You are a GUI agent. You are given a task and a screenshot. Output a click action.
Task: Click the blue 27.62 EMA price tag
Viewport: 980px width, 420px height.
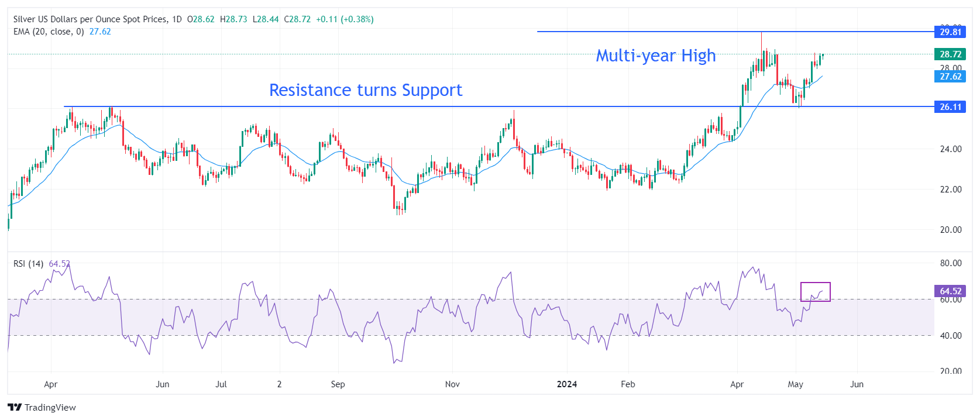coord(950,77)
